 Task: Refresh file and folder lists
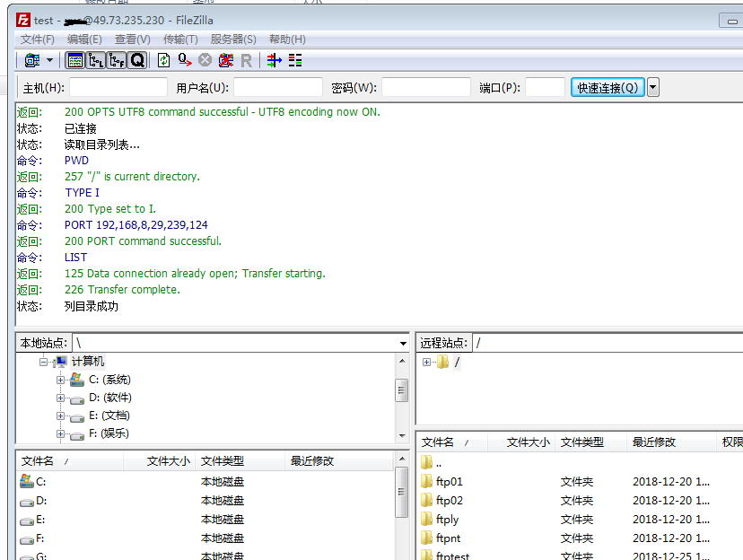(x=164, y=61)
